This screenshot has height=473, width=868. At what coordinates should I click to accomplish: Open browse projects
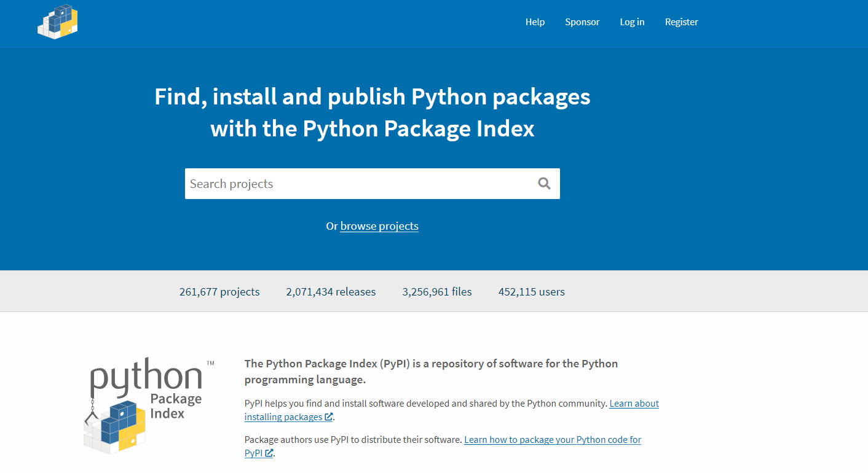point(379,226)
